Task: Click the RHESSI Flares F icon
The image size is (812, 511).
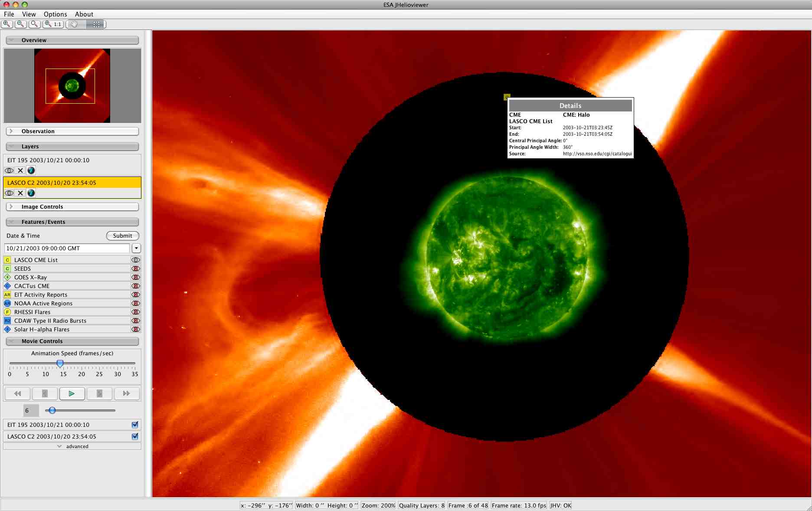Action: pos(7,312)
